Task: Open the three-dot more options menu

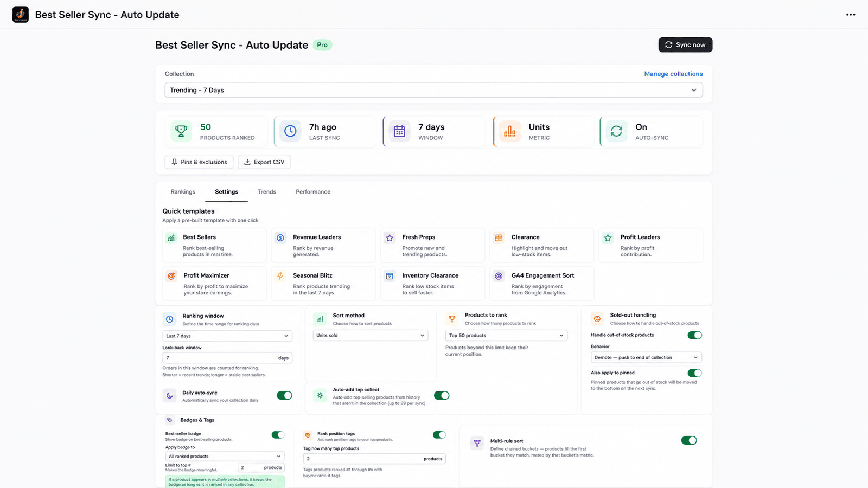Action: pos(851,15)
